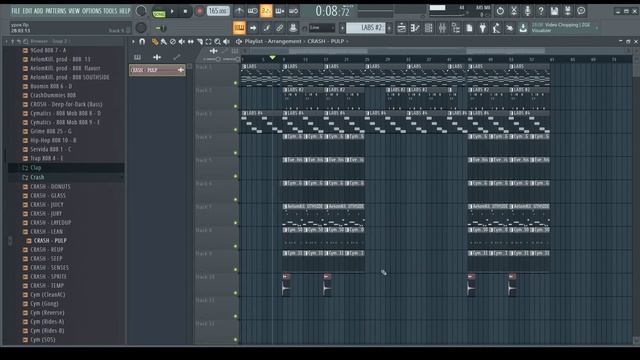Click the Record button
This screenshot has width=640, height=360.
199,11
